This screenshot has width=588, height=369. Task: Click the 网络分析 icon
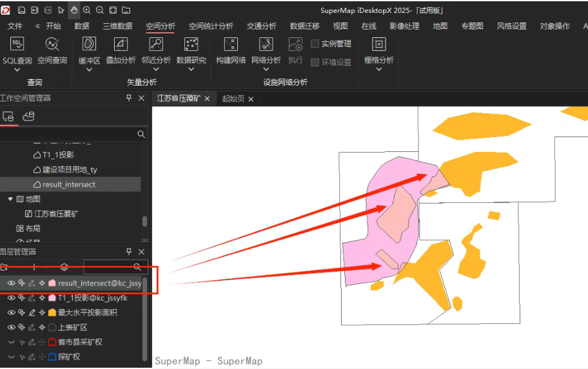(x=266, y=44)
